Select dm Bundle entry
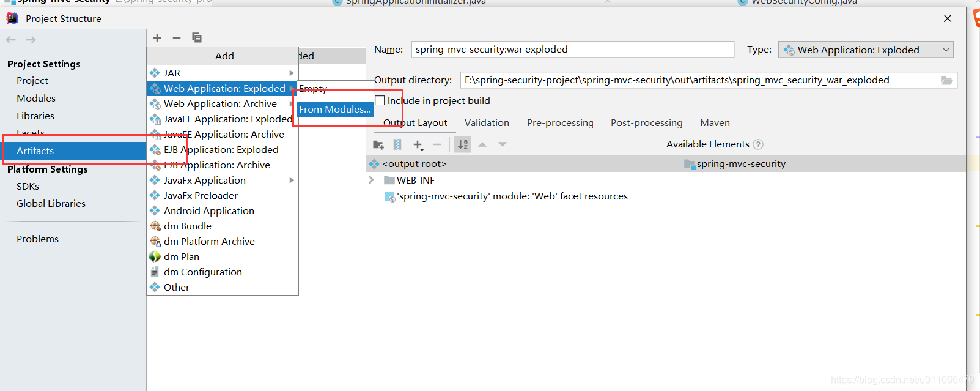Screen dimensions: 980x391 222,226
